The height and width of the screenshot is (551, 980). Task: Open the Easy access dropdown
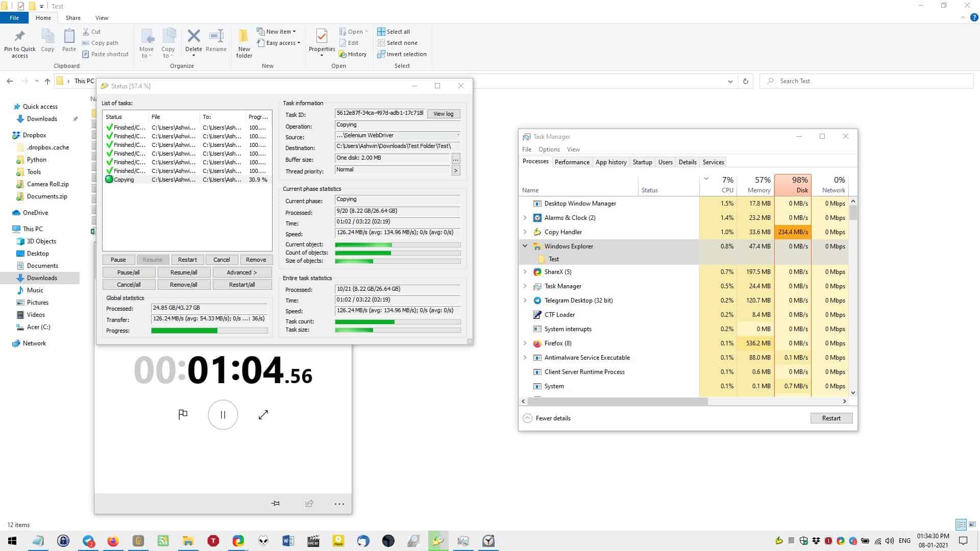pyautogui.click(x=278, y=43)
